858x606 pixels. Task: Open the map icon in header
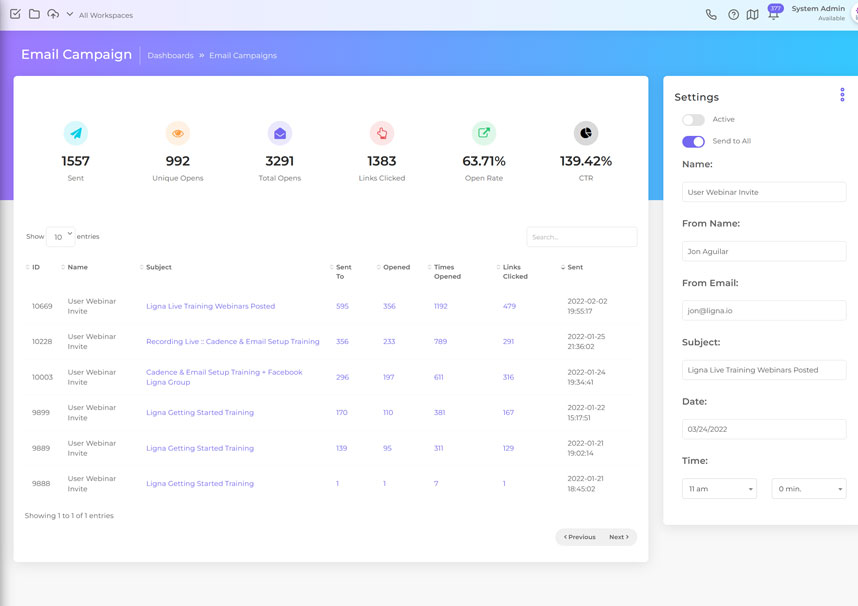[x=753, y=15]
